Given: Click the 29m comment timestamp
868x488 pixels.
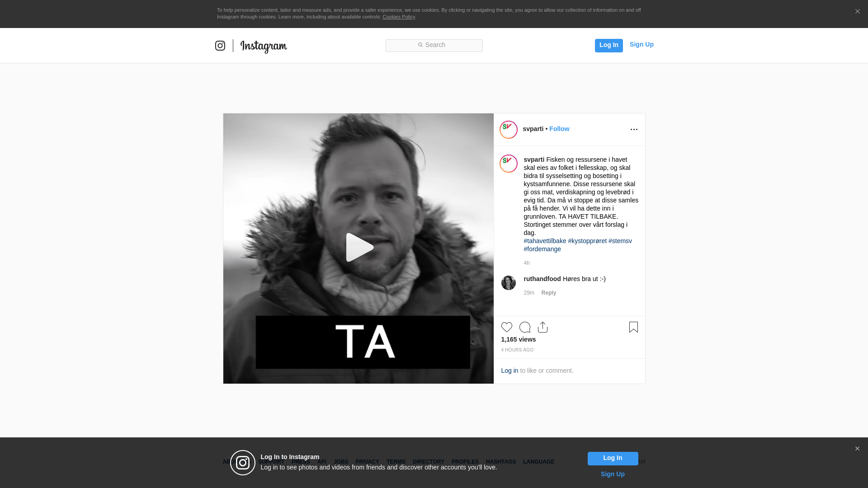Looking at the screenshot, I should [x=529, y=293].
